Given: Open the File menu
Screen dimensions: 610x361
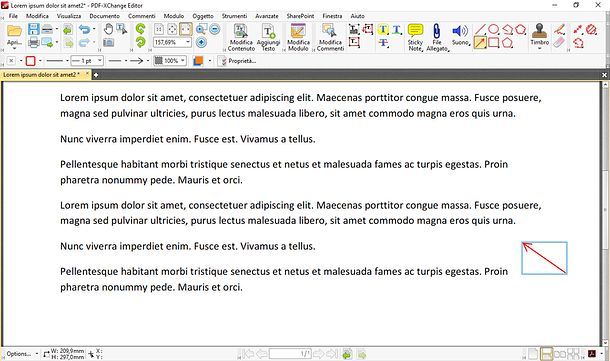Looking at the screenshot, I should coord(13,16).
